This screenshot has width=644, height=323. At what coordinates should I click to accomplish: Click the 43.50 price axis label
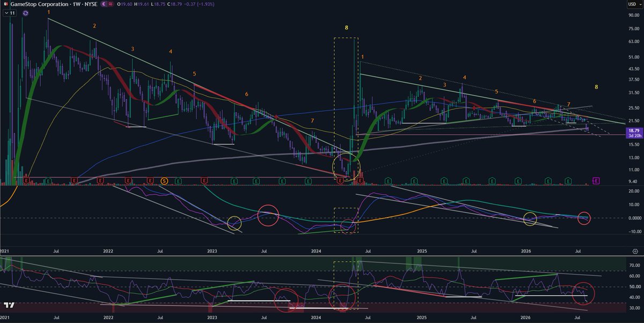coord(633,69)
